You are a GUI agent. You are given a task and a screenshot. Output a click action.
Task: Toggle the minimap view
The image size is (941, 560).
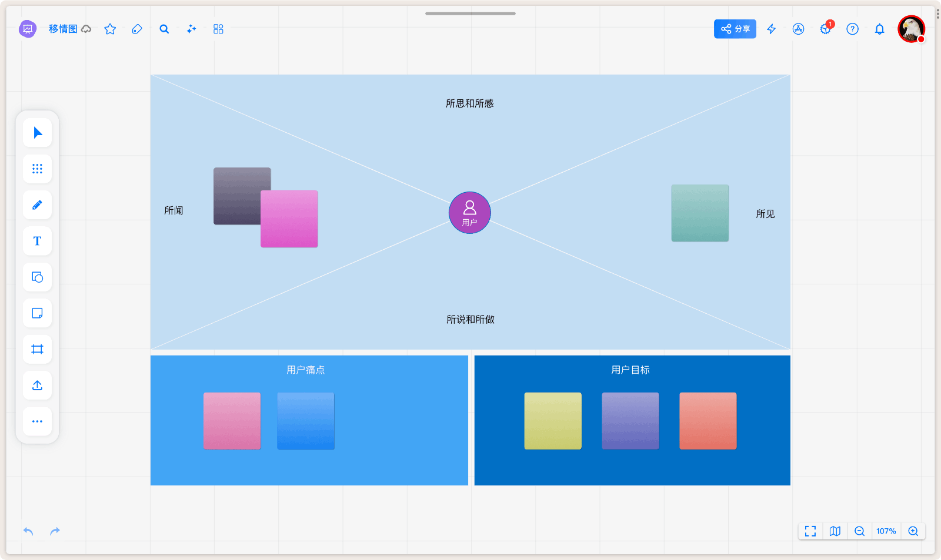(835, 531)
